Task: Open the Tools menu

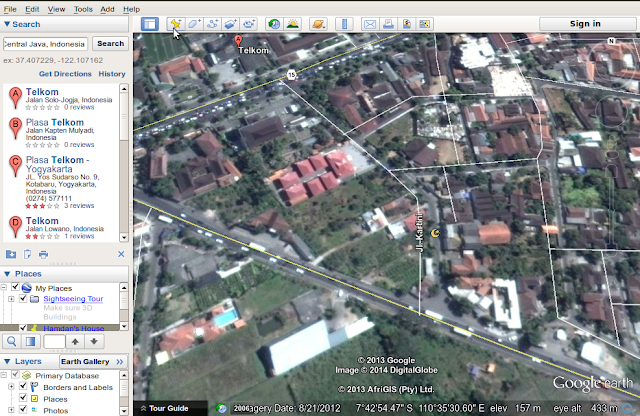Action: pyautogui.click(x=83, y=9)
